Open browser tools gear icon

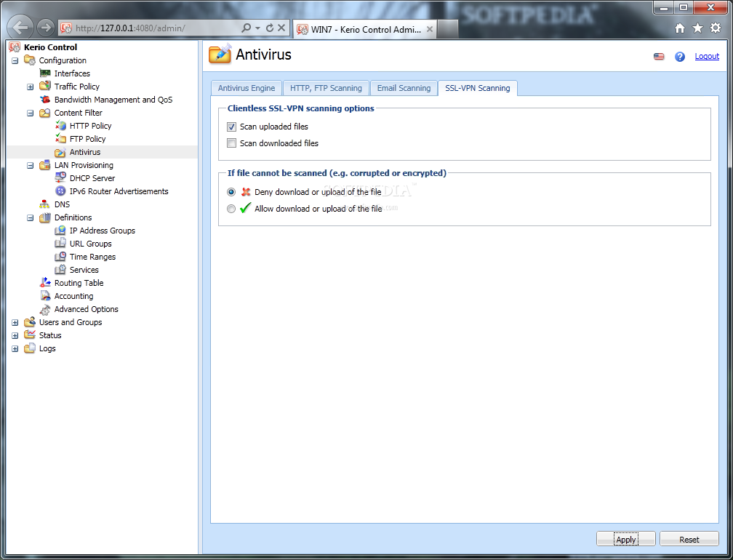click(x=716, y=28)
